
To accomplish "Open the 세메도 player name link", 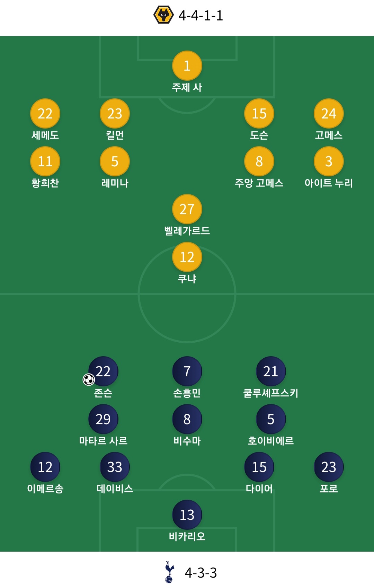I will click(45, 135).
